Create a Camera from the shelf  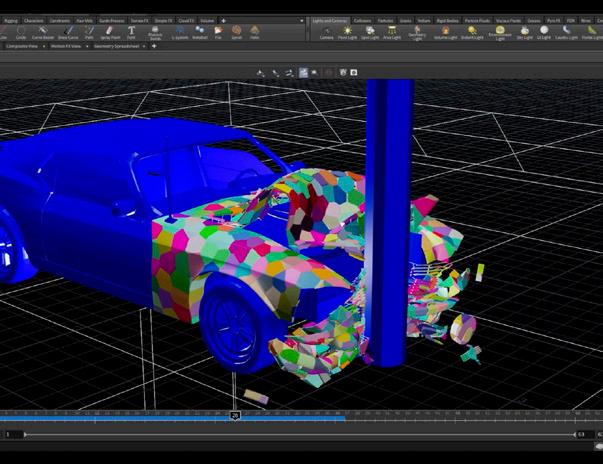[326, 32]
